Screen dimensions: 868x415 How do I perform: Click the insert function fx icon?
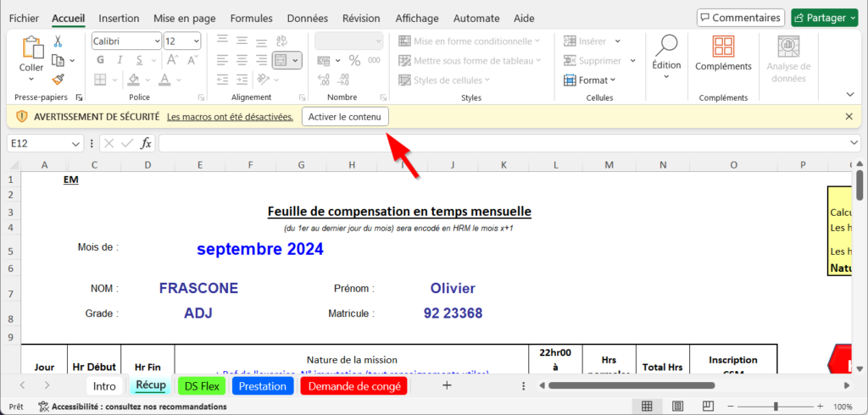click(x=146, y=143)
